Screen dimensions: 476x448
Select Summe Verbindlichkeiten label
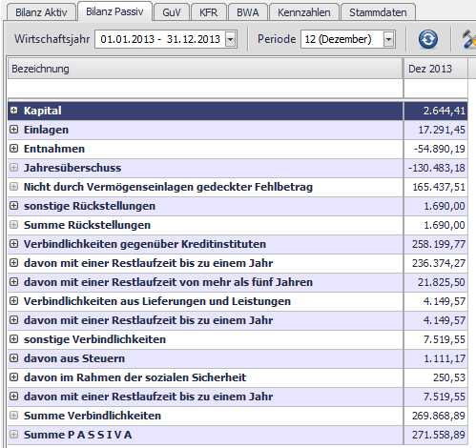pos(93,416)
